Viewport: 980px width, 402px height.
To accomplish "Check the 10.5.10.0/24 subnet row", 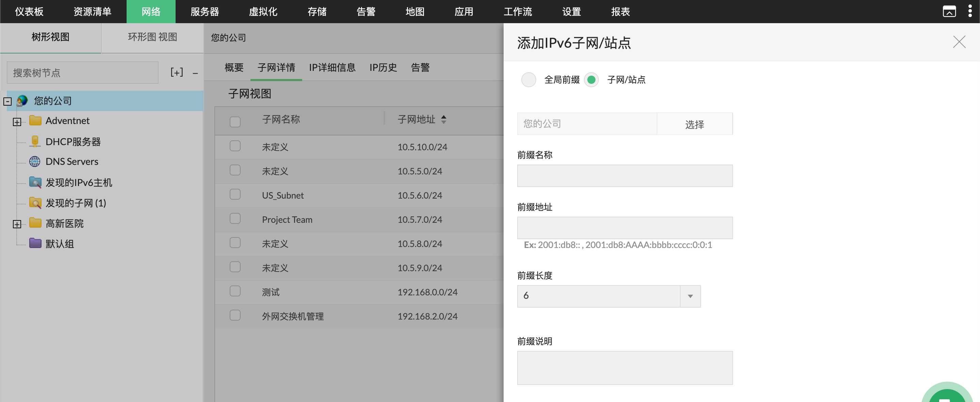I will [x=235, y=146].
